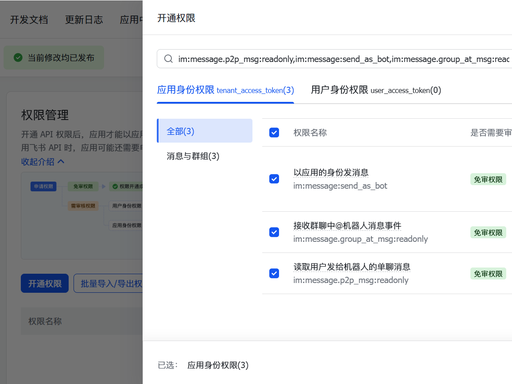Image resolution: width=512 pixels, height=384 pixels.
Task: Open 更新日志 in top navigation
Action: (x=84, y=20)
